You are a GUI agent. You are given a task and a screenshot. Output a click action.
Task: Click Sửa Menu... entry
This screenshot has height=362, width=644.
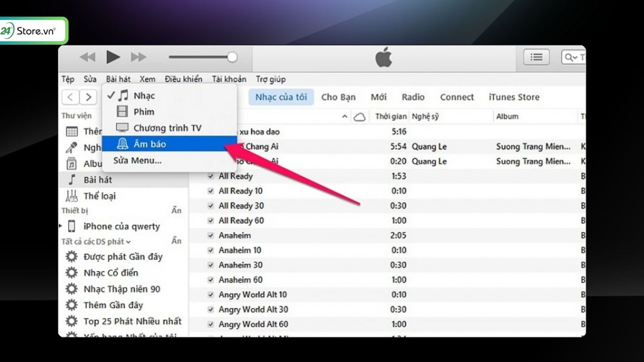(x=137, y=160)
